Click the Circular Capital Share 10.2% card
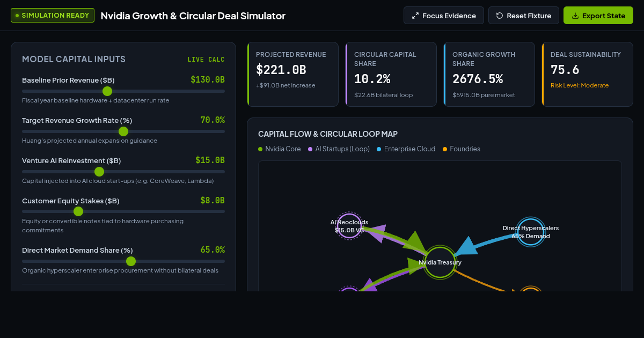644x338 pixels. point(391,74)
